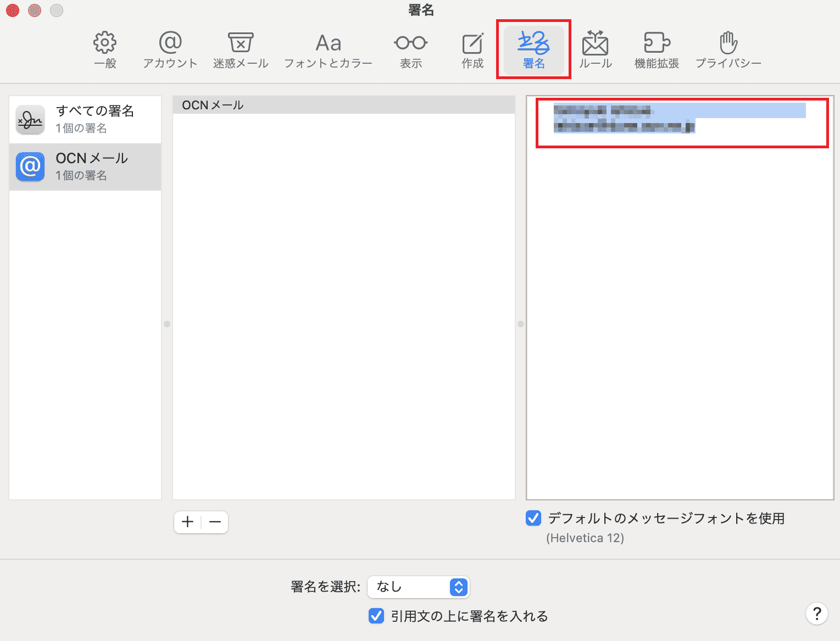Select すべての署名 in the sidebar
This screenshot has height=641, width=840.
pos(85,120)
